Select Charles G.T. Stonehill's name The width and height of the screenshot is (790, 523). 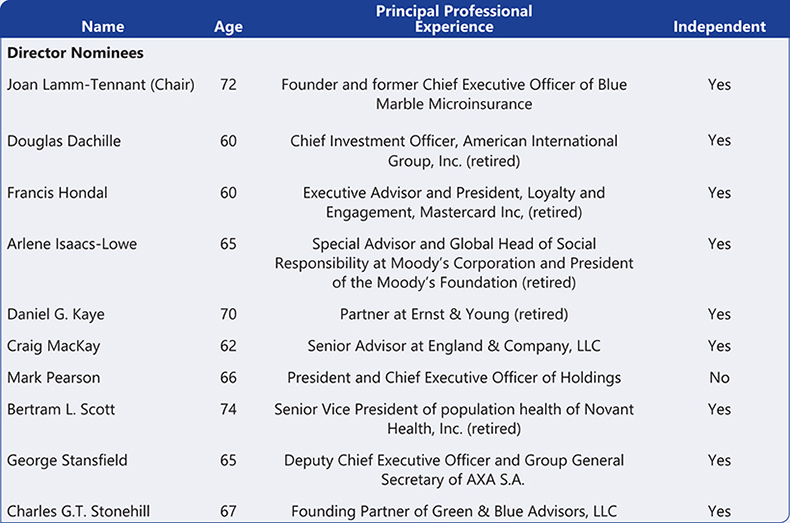79,511
